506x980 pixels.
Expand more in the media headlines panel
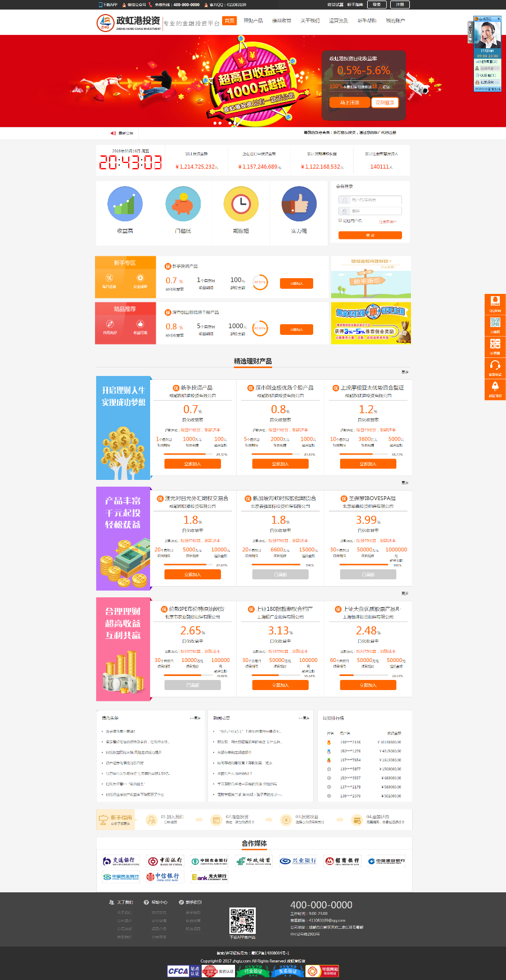[195, 718]
